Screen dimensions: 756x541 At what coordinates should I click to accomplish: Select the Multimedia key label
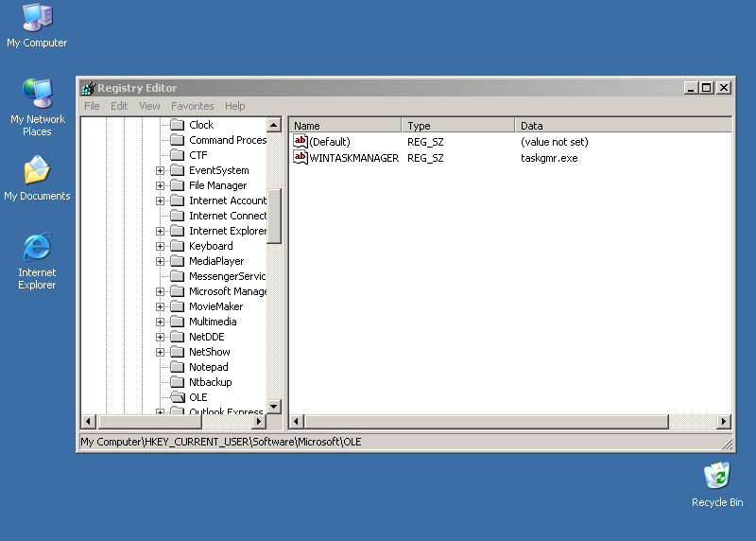pyautogui.click(x=213, y=322)
